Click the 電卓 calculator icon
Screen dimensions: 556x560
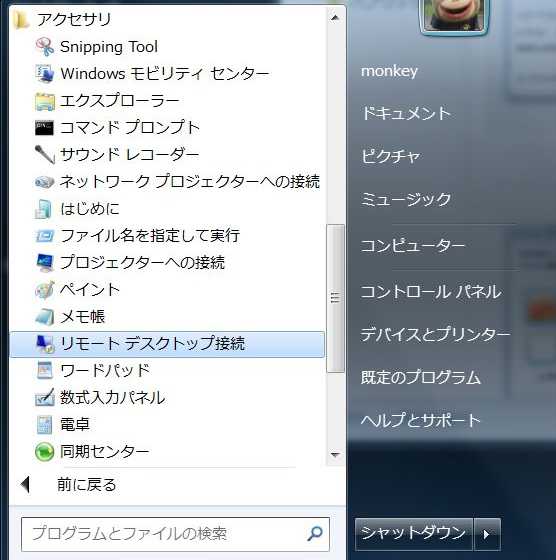click(45, 425)
